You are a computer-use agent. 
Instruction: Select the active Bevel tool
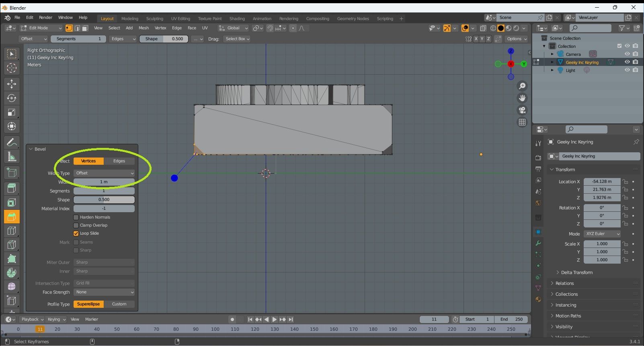[12, 217]
